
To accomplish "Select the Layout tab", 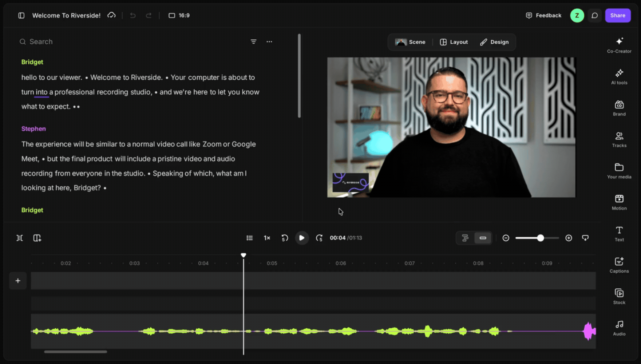I will (x=454, y=42).
